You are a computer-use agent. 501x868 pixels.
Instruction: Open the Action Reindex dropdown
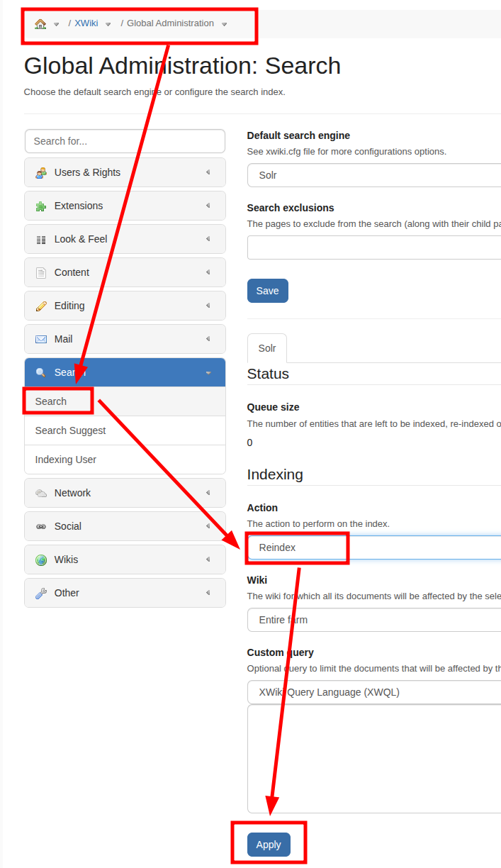(374, 547)
